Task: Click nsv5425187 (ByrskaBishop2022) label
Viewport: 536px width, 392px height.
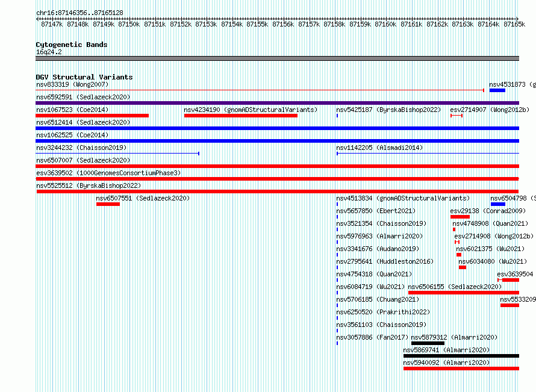Action: 388,110
